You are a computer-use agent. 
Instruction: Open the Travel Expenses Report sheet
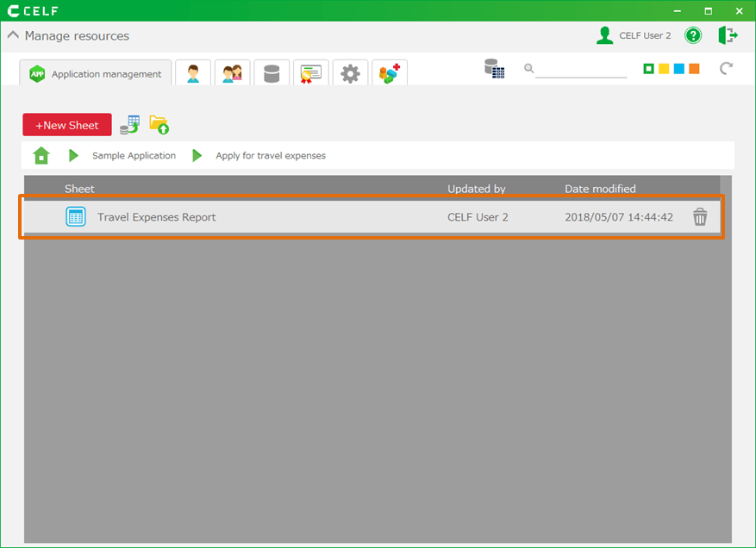(156, 217)
